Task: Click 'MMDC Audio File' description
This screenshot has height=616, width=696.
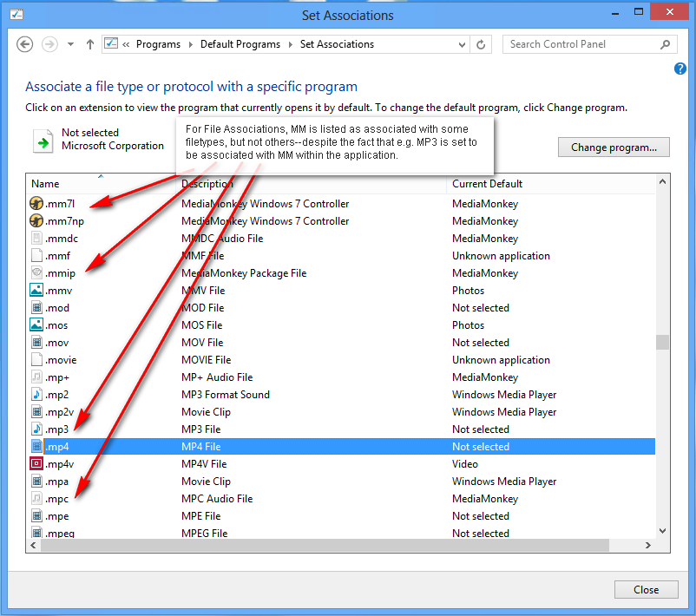Action: tap(222, 239)
